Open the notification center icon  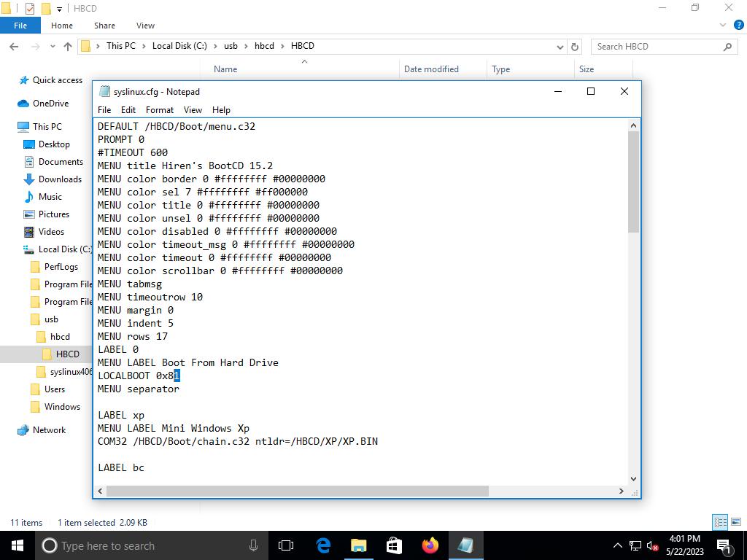click(x=724, y=545)
